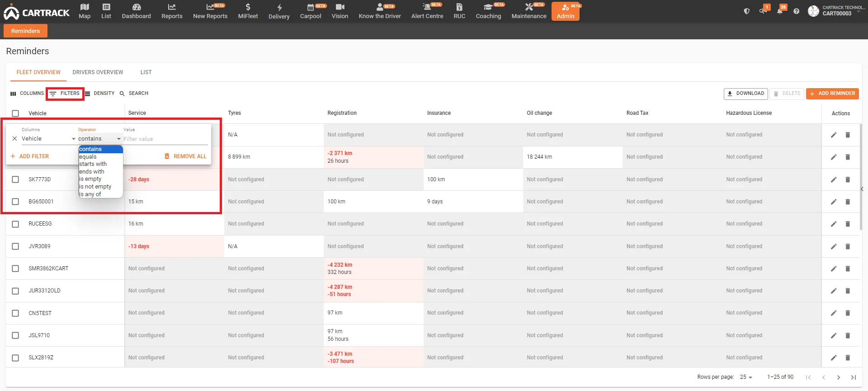Viewport: 868px width, 391px height.
Task: Choose the 'is not empty' operator option
Action: 101,187
